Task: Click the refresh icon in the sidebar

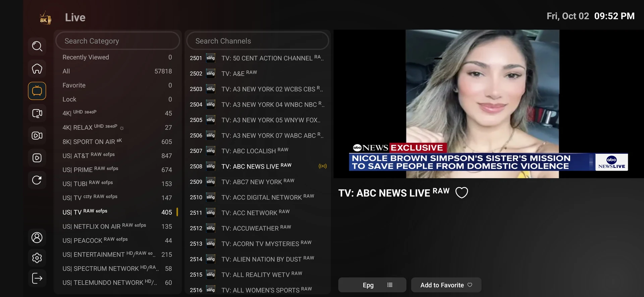Action: point(37,180)
